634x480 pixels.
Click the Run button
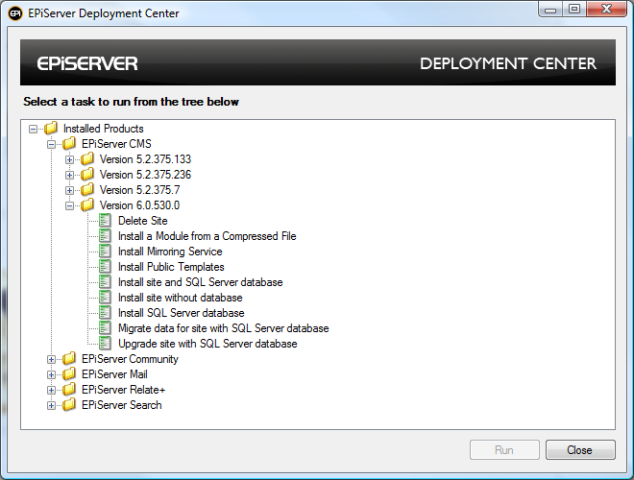click(x=504, y=450)
